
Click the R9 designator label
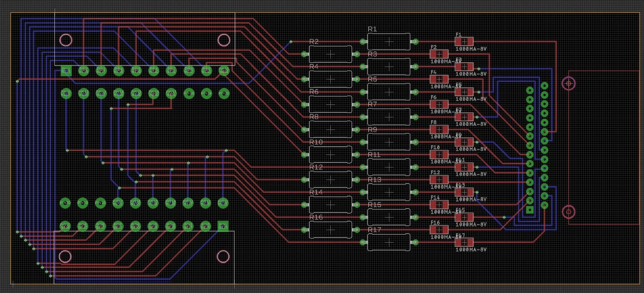[372, 130]
